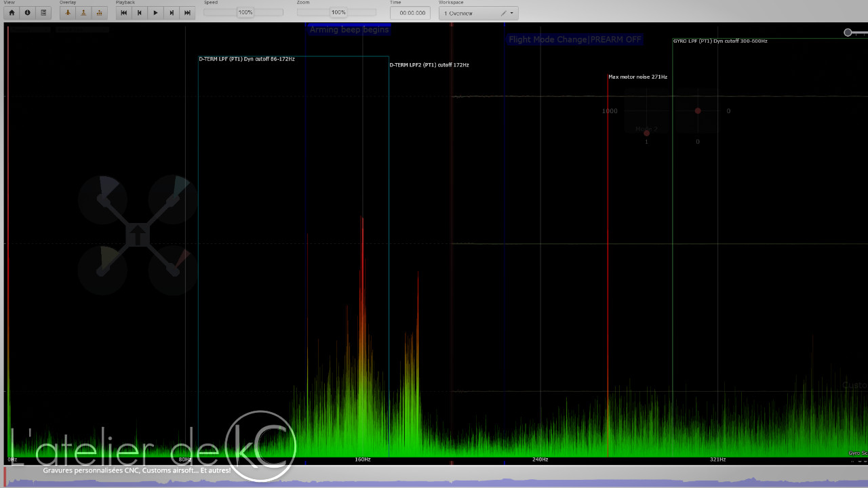
Task: Click the Arming beep begins event marker
Action: [x=349, y=30]
